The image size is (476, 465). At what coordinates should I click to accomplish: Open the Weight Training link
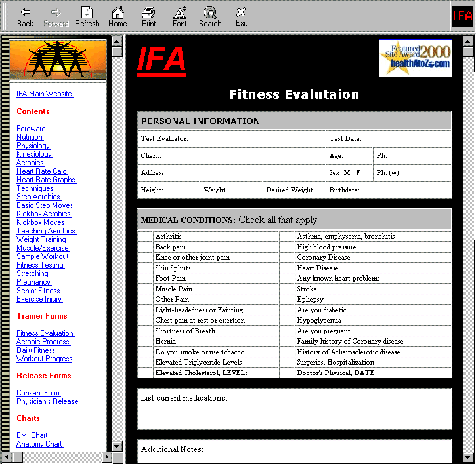(x=41, y=239)
